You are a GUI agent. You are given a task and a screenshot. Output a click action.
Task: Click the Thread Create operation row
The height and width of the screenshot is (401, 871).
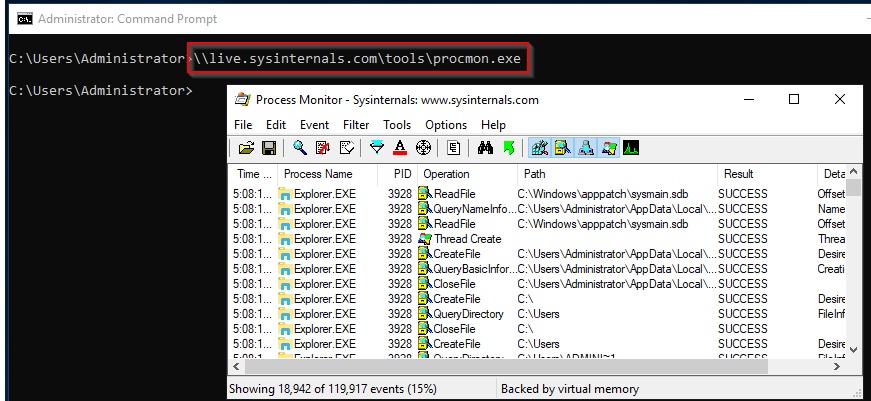[537, 239]
